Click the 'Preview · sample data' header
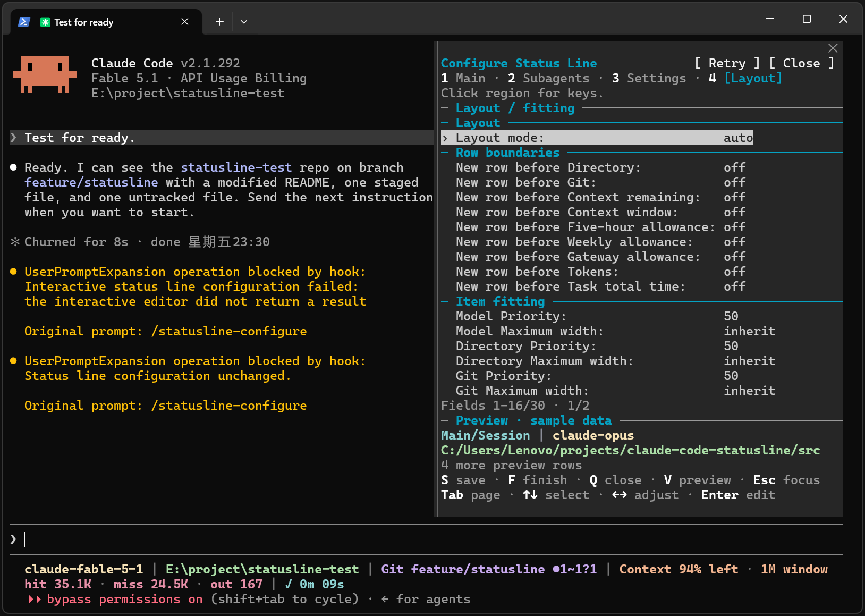The height and width of the screenshot is (616, 865). [534, 420]
